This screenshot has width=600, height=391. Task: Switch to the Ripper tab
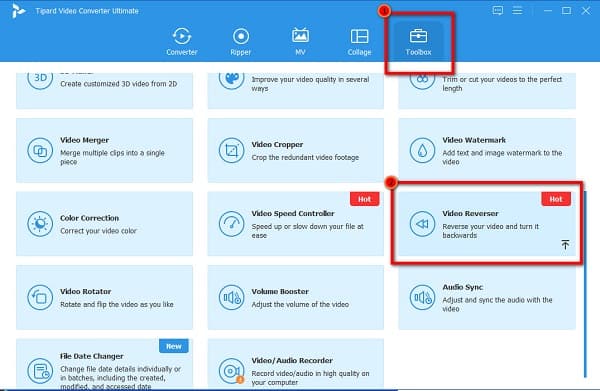(x=241, y=41)
